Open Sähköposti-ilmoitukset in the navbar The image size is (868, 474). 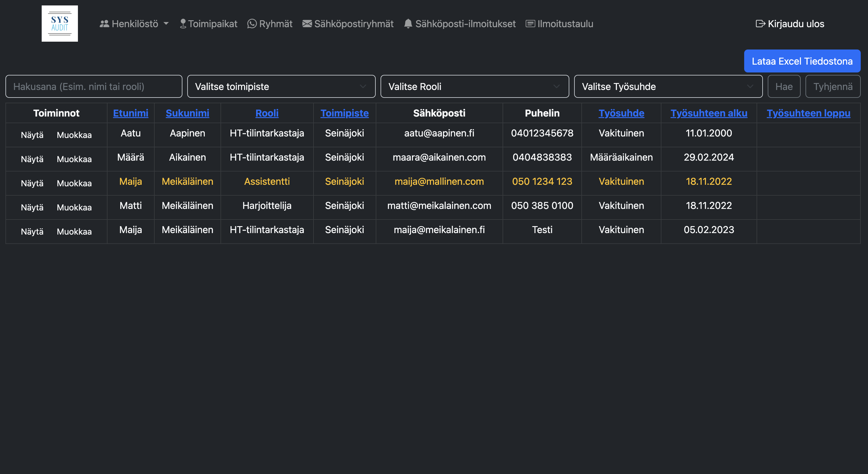coord(460,24)
